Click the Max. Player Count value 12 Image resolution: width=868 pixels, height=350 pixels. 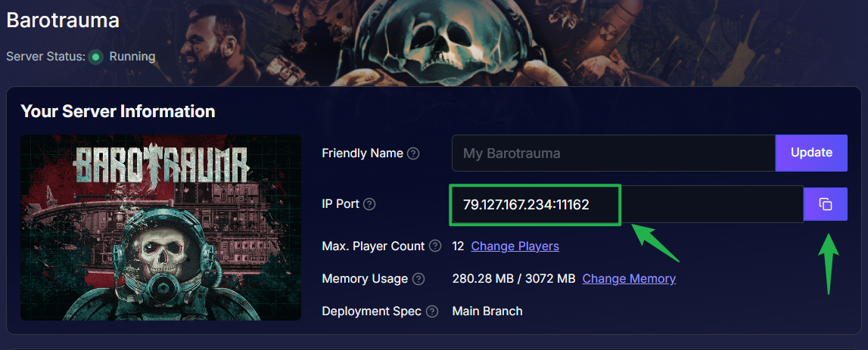click(x=458, y=246)
